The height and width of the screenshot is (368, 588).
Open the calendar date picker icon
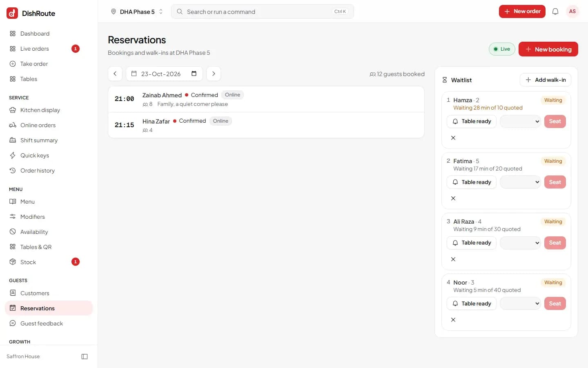point(194,74)
